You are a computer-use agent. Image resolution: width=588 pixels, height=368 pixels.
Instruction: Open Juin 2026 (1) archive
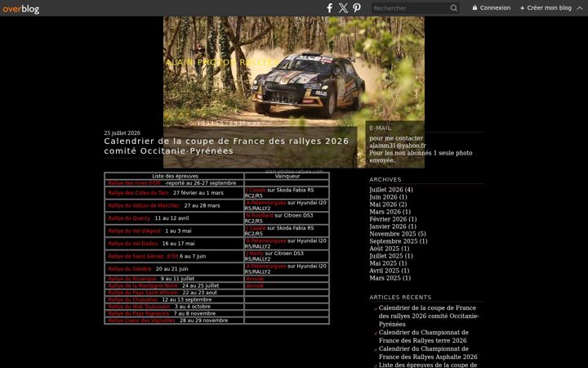[388, 197]
